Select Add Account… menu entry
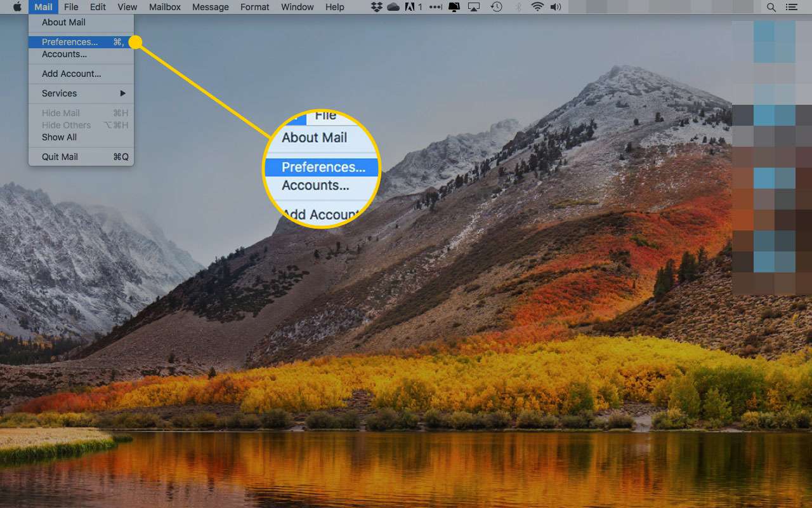Screen dimensions: 812x508 point(81,74)
